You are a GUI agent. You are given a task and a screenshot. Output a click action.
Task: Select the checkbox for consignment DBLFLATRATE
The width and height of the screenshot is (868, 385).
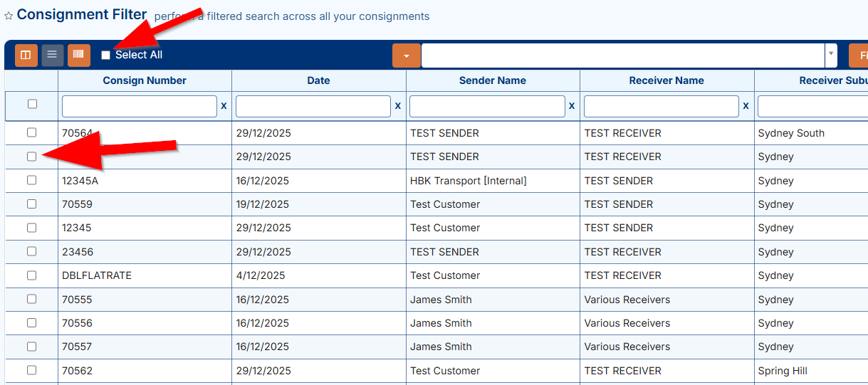[x=31, y=275]
